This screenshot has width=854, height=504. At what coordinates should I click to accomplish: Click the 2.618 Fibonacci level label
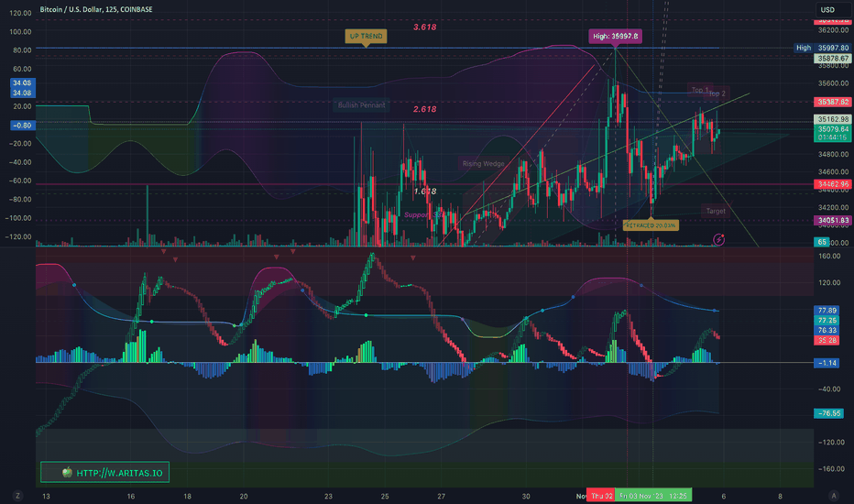(425, 109)
